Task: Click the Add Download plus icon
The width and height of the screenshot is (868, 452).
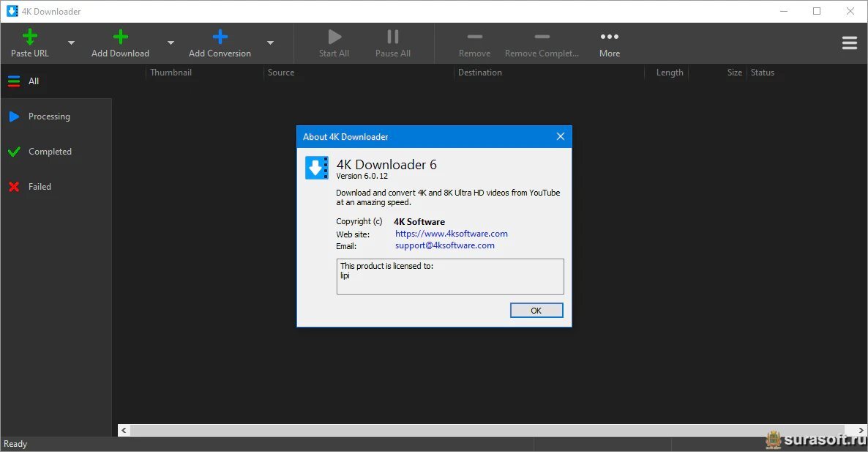Action: click(x=121, y=37)
